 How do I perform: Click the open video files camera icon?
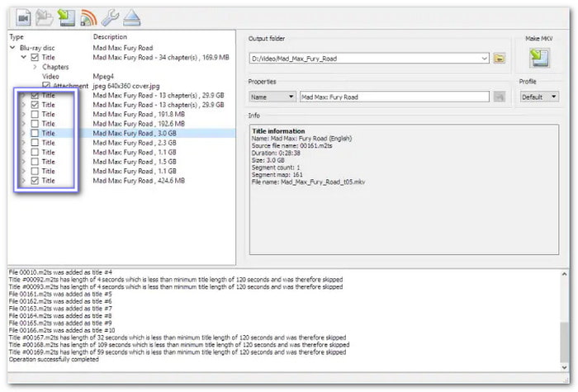coord(23,17)
